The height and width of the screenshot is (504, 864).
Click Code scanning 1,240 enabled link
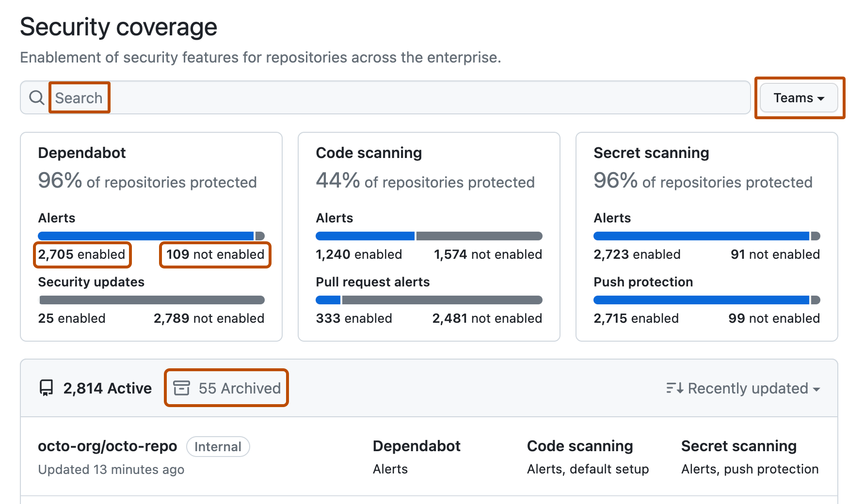coord(359,254)
